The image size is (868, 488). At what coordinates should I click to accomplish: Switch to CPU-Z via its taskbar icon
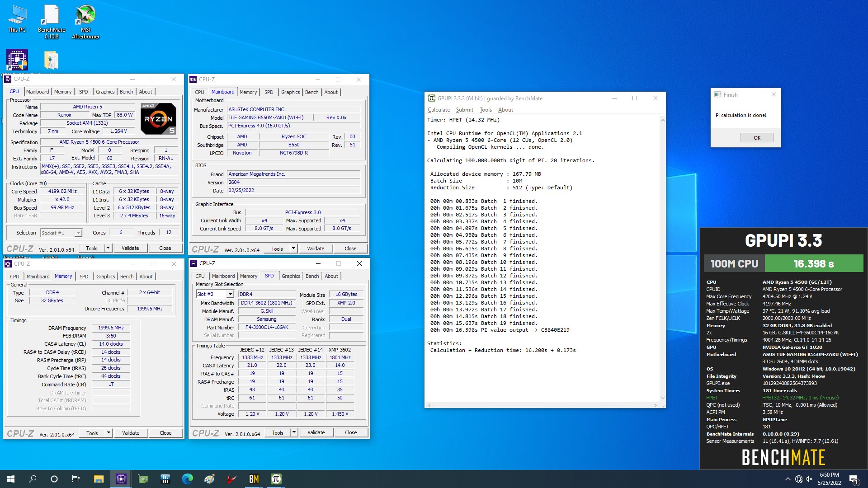pos(121,479)
